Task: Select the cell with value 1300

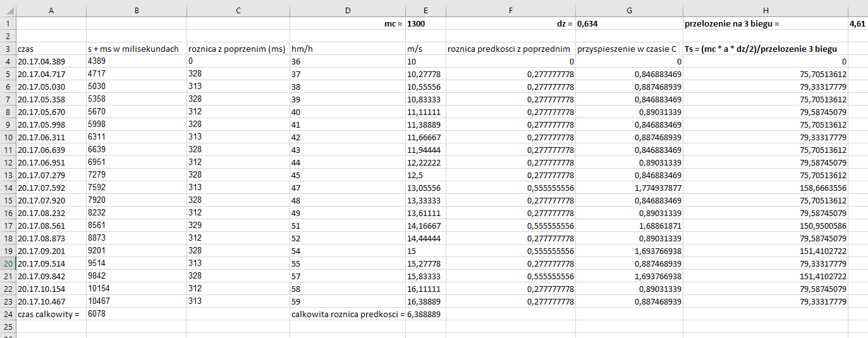Action: click(x=425, y=23)
